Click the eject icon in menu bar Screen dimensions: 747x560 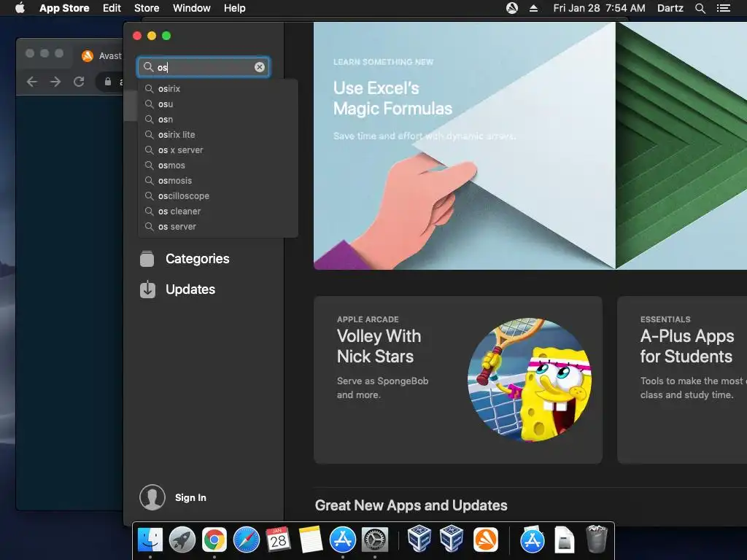tap(533, 8)
